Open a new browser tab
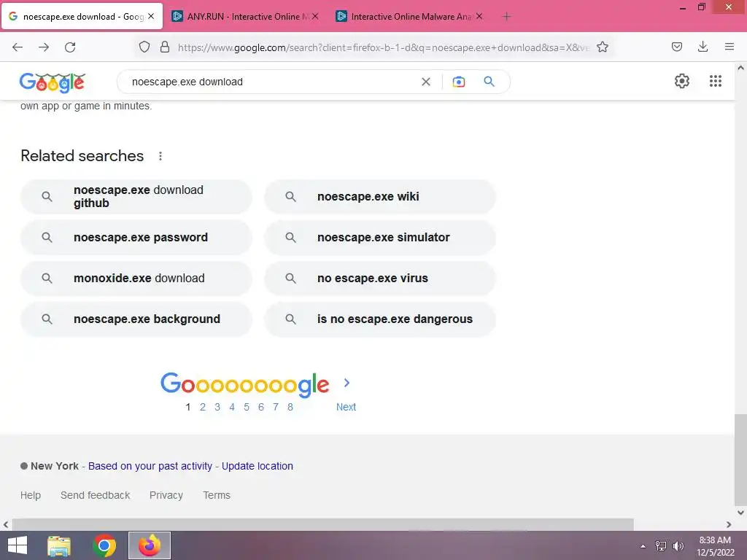The width and height of the screenshot is (747, 560). 506,17
